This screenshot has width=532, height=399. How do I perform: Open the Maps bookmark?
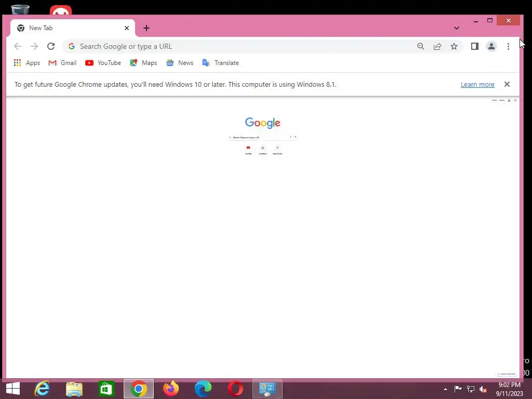point(143,63)
